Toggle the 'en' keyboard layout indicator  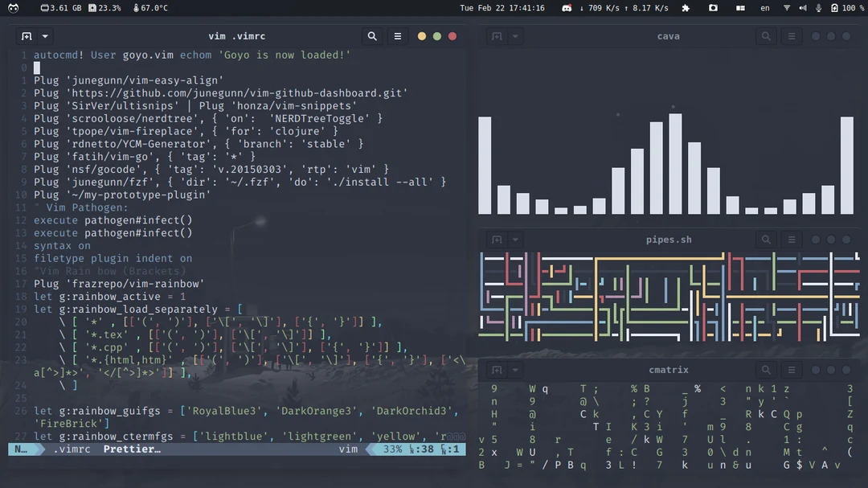(x=764, y=8)
